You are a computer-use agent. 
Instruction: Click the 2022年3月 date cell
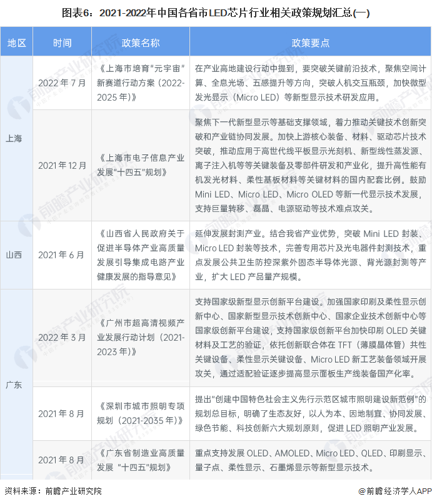pyautogui.click(x=62, y=338)
